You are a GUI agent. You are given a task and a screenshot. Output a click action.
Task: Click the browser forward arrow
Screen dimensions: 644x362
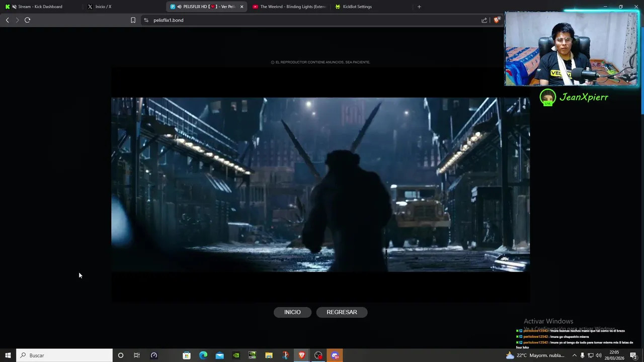17,20
